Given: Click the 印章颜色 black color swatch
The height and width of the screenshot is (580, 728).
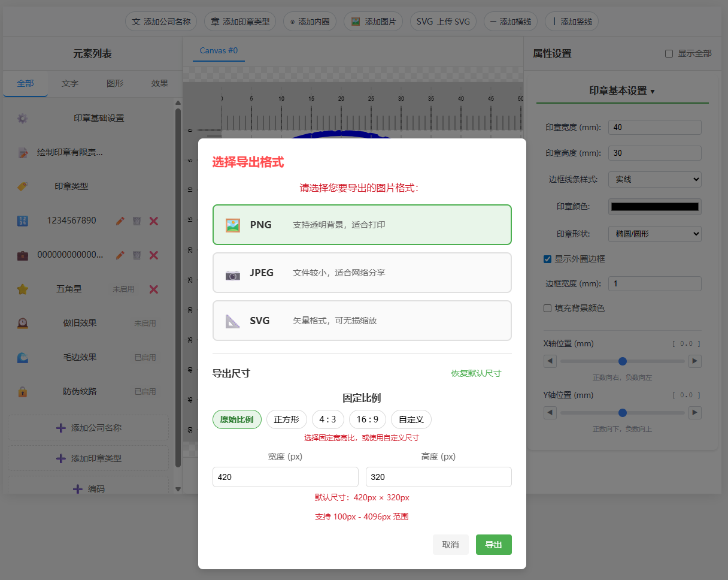Looking at the screenshot, I should (654, 207).
